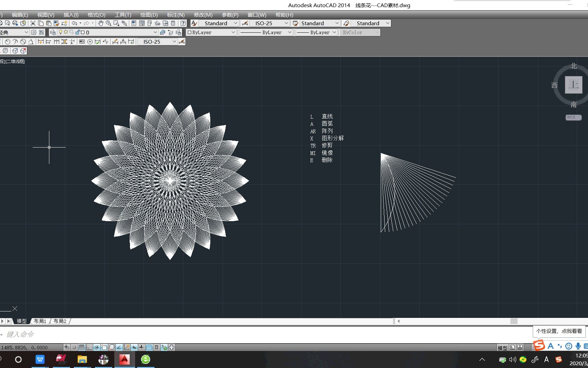Select the Quick Dimension tool
The width and height of the screenshot is (588, 368).
click(x=40, y=42)
